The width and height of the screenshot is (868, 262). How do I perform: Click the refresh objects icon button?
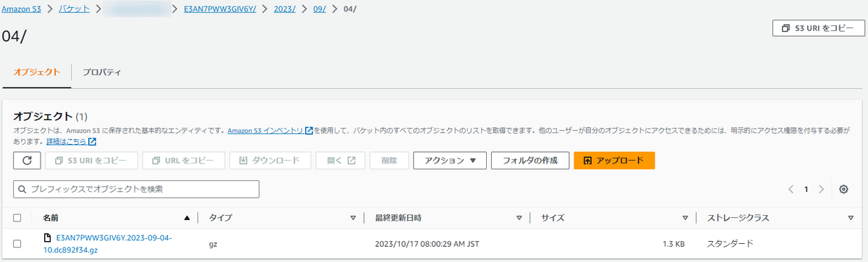pyautogui.click(x=27, y=161)
